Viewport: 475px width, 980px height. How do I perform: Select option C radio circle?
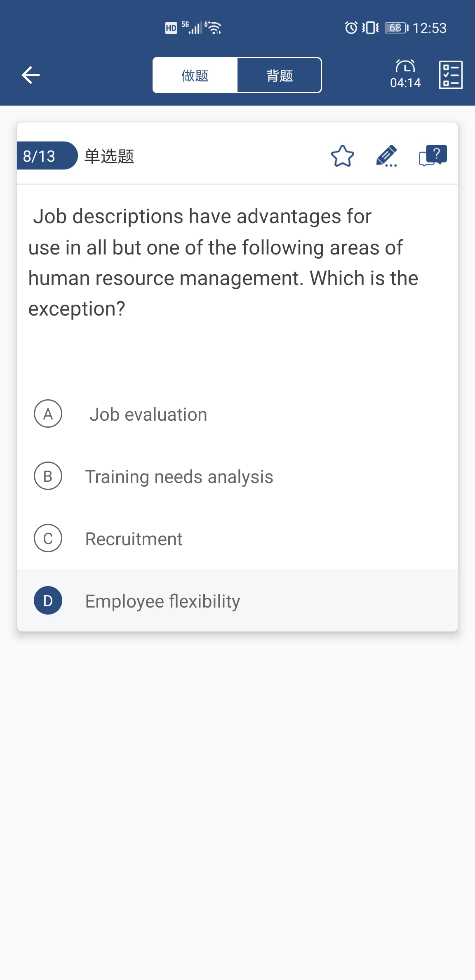pos(48,538)
